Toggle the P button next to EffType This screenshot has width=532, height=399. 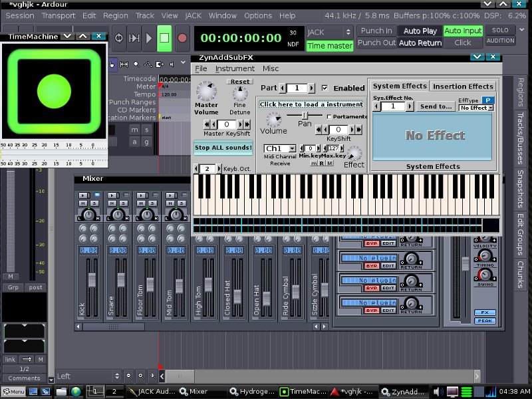(x=487, y=100)
